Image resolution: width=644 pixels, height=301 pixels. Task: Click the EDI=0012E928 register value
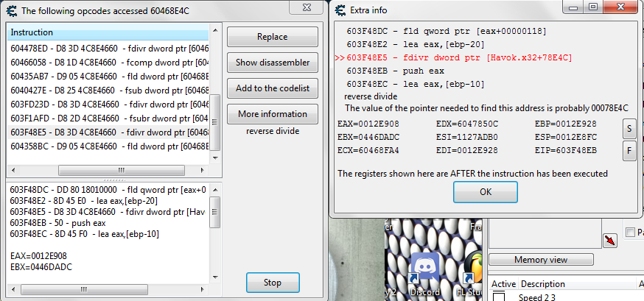tap(467, 150)
